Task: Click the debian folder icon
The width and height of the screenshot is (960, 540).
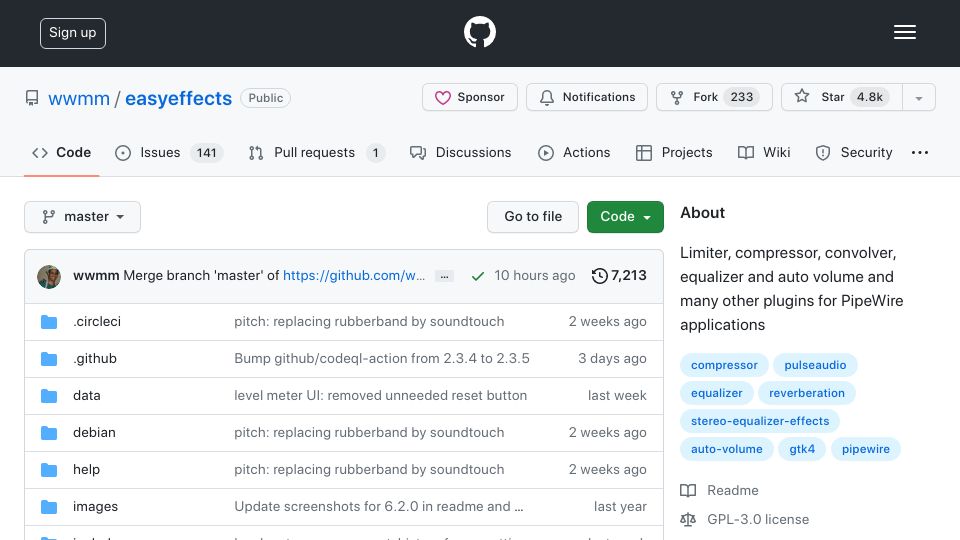Action: (x=49, y=433)
